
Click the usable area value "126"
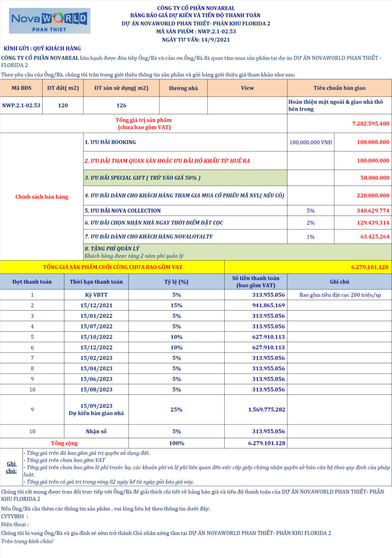122,106
